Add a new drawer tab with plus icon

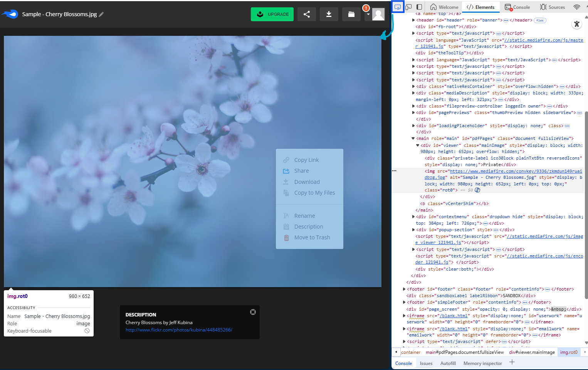click(x=512, y=362)
